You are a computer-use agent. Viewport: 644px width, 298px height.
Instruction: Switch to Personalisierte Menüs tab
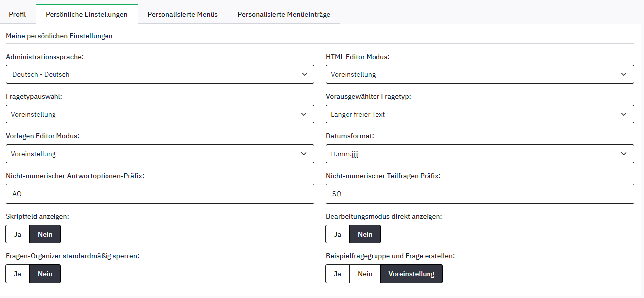[x=182, y=14]
